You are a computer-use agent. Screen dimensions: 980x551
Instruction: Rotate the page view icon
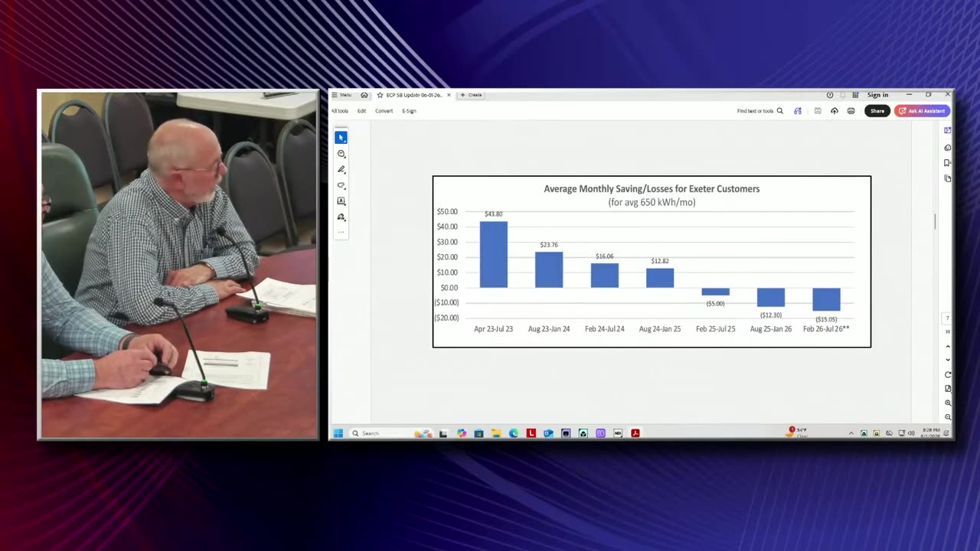pyautogui.click(x=948, y=375)
